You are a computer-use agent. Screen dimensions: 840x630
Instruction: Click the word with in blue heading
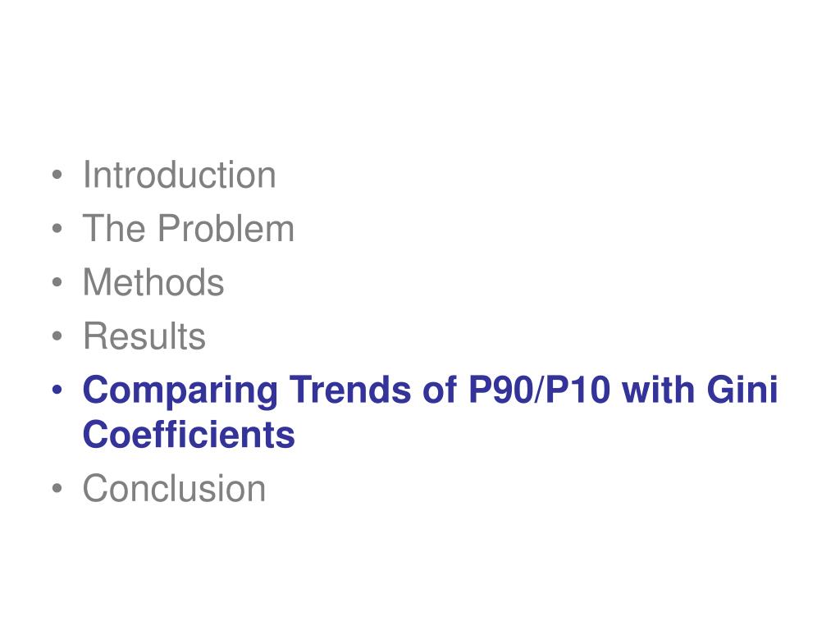[x=659, y=390]
